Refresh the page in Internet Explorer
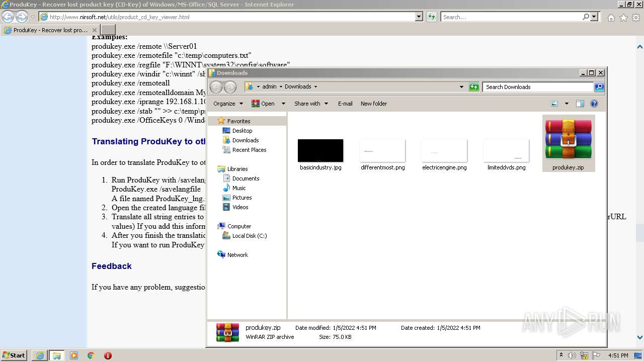 click(432, 17)
